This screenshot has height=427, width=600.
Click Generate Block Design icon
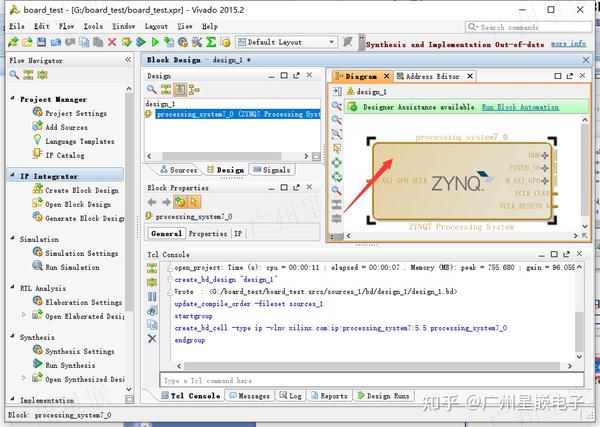37,218
